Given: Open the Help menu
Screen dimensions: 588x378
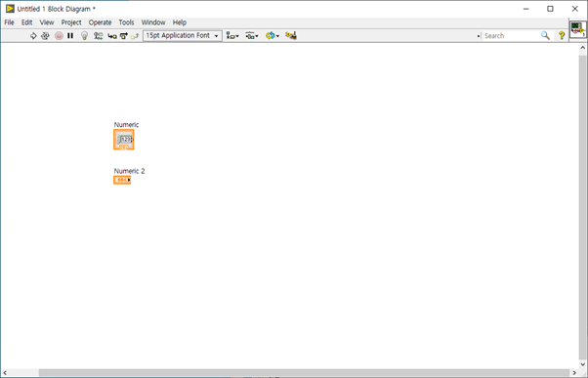Looking at the screenshot, I should click(x=180, y=22).
